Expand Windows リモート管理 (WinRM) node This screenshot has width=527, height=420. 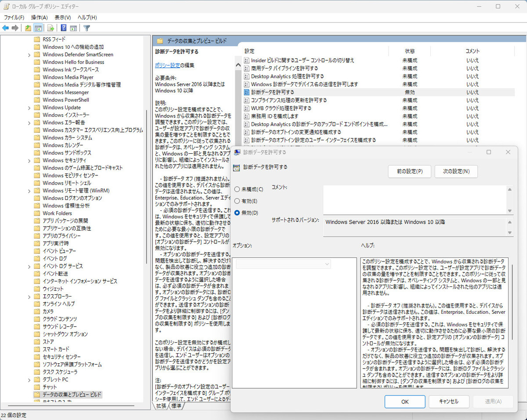(x=29, y=191)
